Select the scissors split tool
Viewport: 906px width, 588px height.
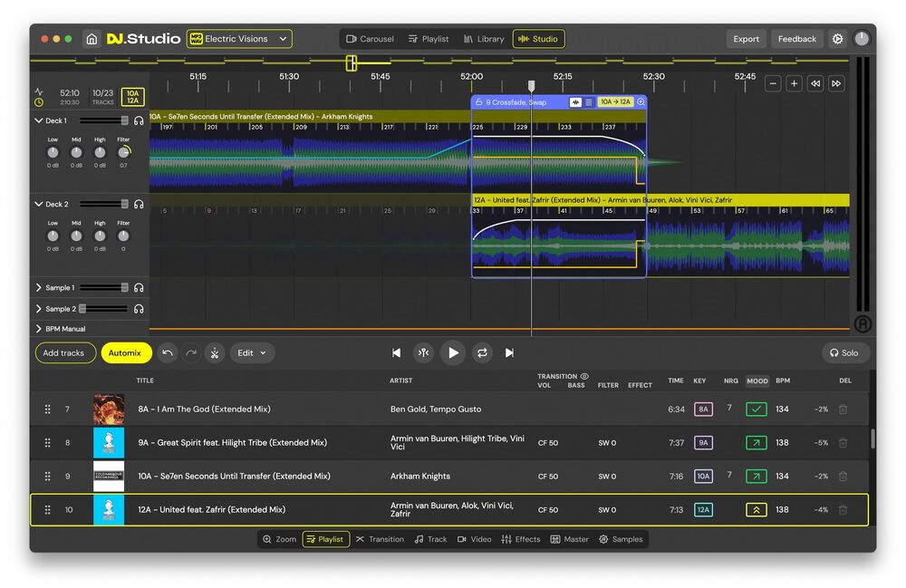click(x=215, y=352)
